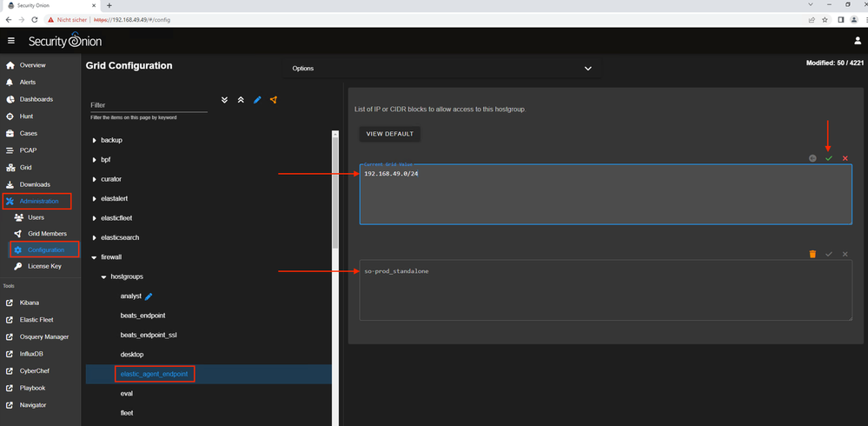Screen dimensions: 868x426
Task: Open the hamburger navigation menu
Action: click(x=11, y=41)
